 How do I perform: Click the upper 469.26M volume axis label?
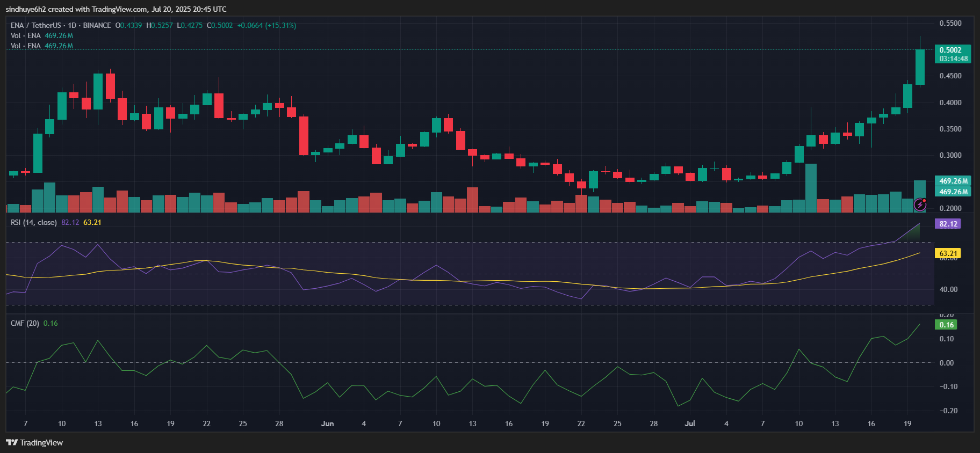[x=953, y=181]
